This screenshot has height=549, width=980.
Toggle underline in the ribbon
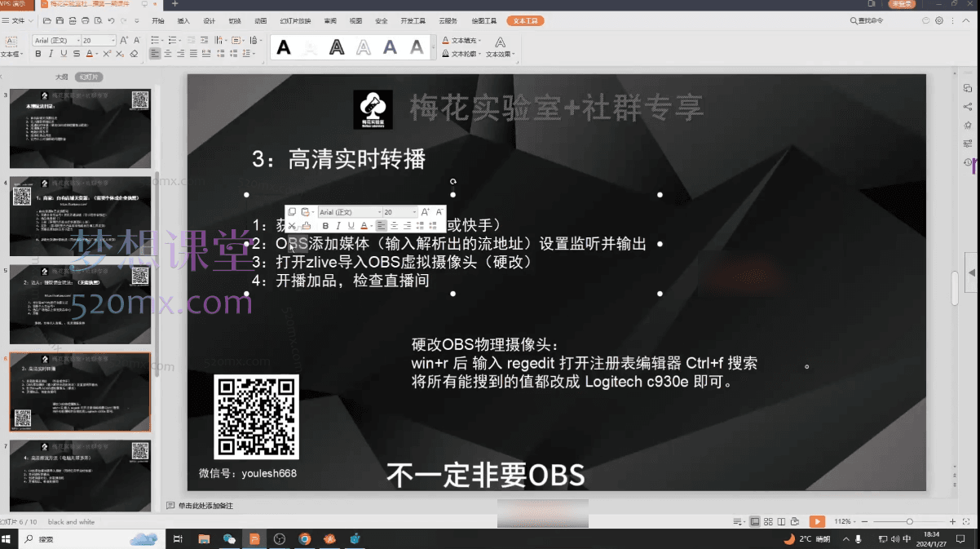click(64, 54)
